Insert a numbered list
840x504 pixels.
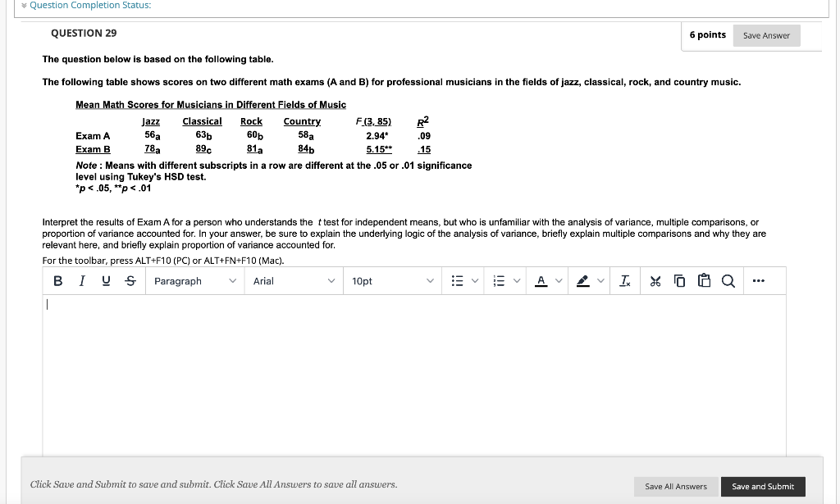pyautogui.click(x=498, y=281)
